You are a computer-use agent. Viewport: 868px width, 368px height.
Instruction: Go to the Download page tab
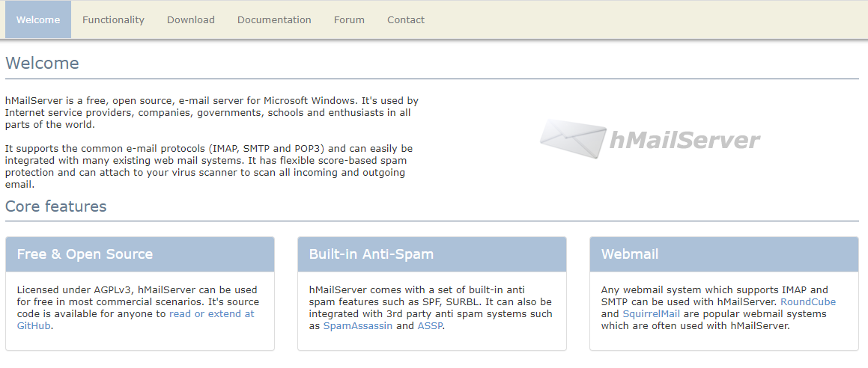[x=191, y=20]
